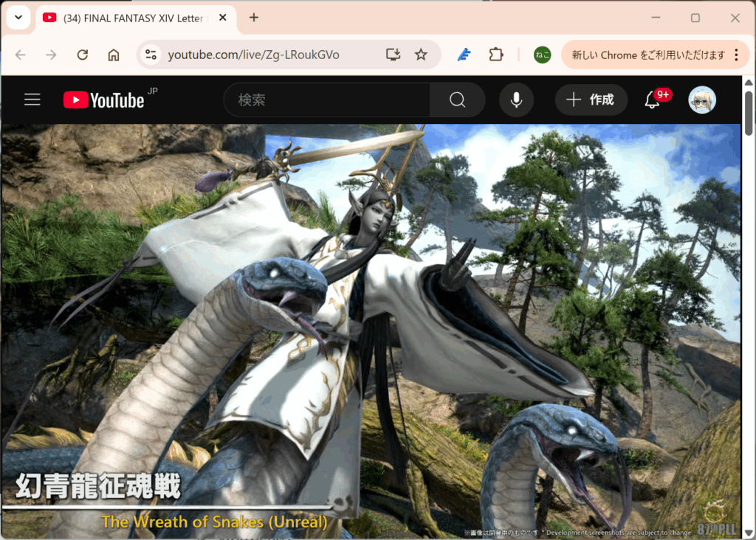
Task: Install YouTube app from address bar icon
Action: click(393, 55)
